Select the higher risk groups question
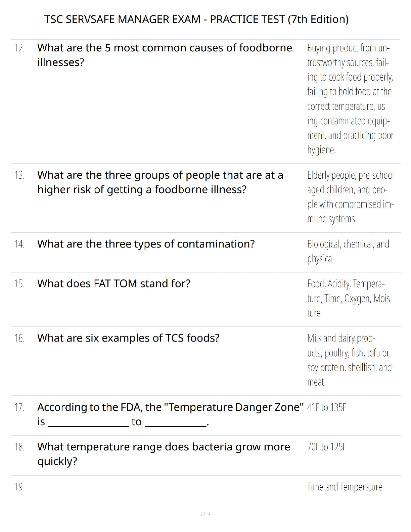 click(x=160, y=182)
